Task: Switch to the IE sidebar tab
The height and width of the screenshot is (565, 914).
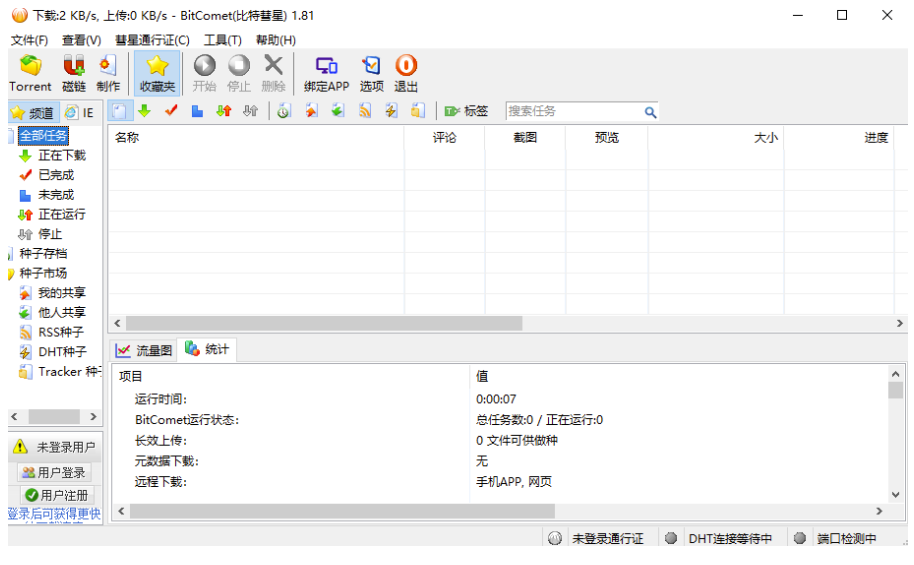Action: click(x=80, y=112)
